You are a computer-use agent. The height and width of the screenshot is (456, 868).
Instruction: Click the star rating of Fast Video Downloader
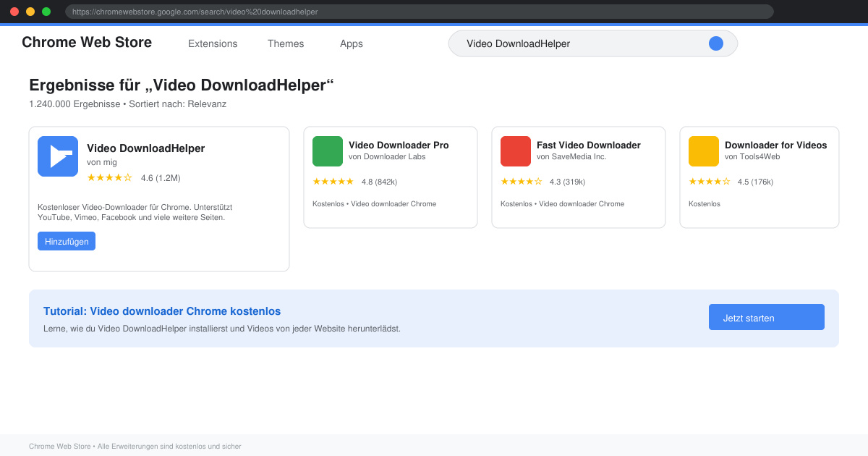pyautogui.click(x=522, y=181)
